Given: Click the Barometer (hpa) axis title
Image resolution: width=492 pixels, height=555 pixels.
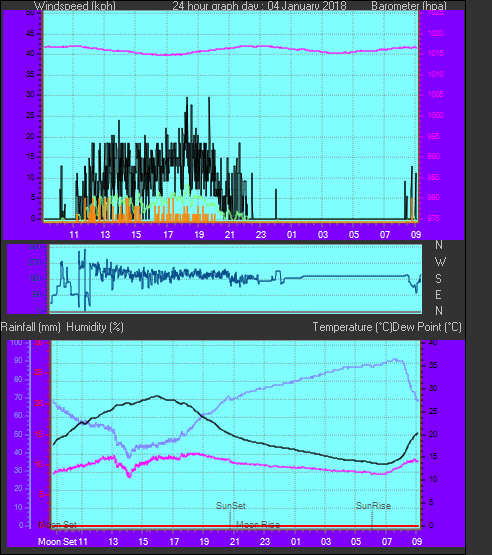Looking at the screenshot, I should [409, 6].
